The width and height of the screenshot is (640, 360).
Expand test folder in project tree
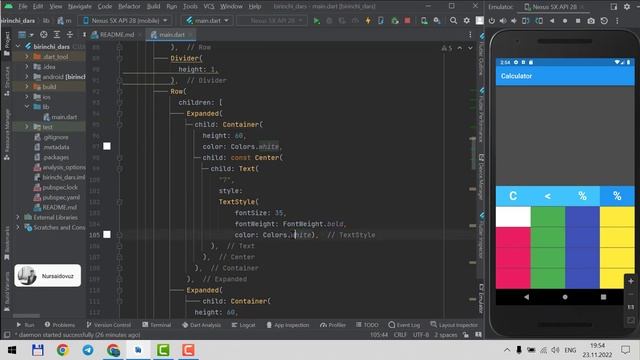click(27, 127)
